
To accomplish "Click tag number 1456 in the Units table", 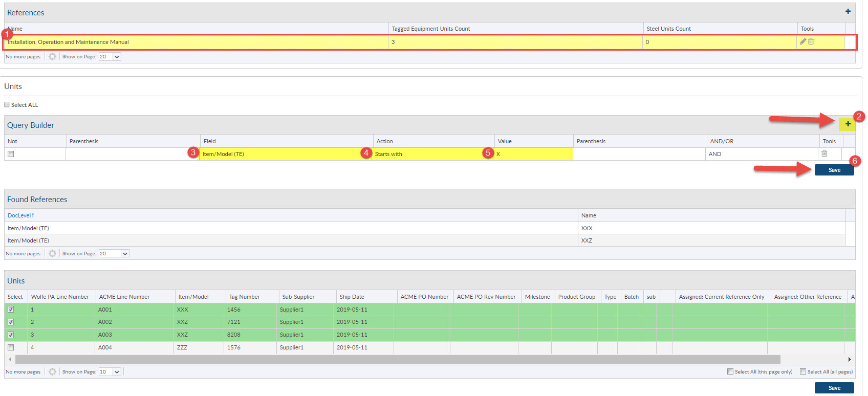I will click(x=234, y=310).
